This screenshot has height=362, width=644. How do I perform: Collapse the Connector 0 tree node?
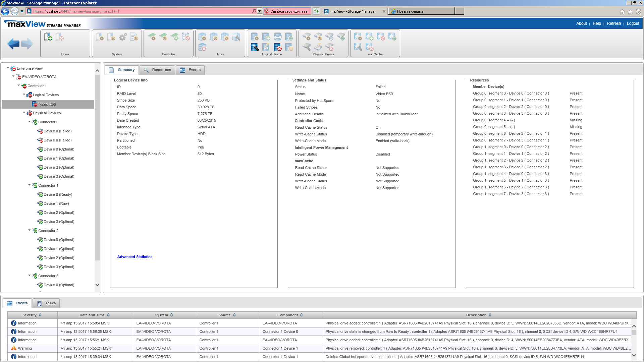(x=30, y=121)
